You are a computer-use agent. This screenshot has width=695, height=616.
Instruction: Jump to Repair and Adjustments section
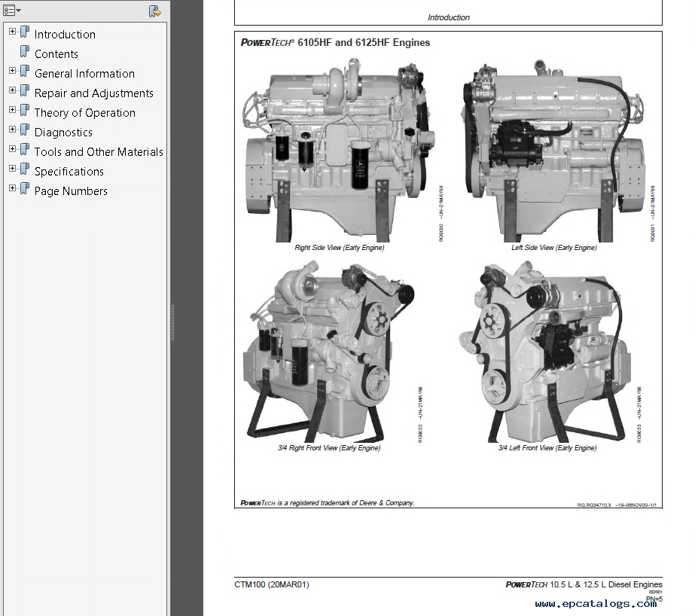tap(93, 93)
